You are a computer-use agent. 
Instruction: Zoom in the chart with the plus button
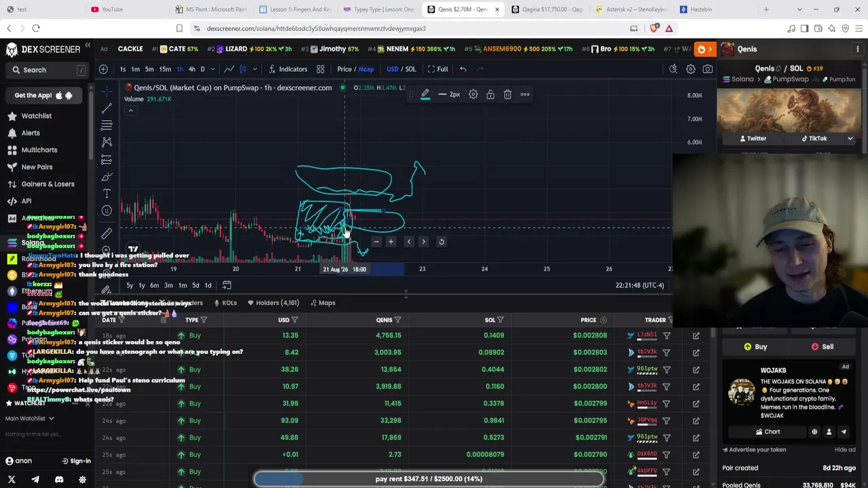coord(391,242)
